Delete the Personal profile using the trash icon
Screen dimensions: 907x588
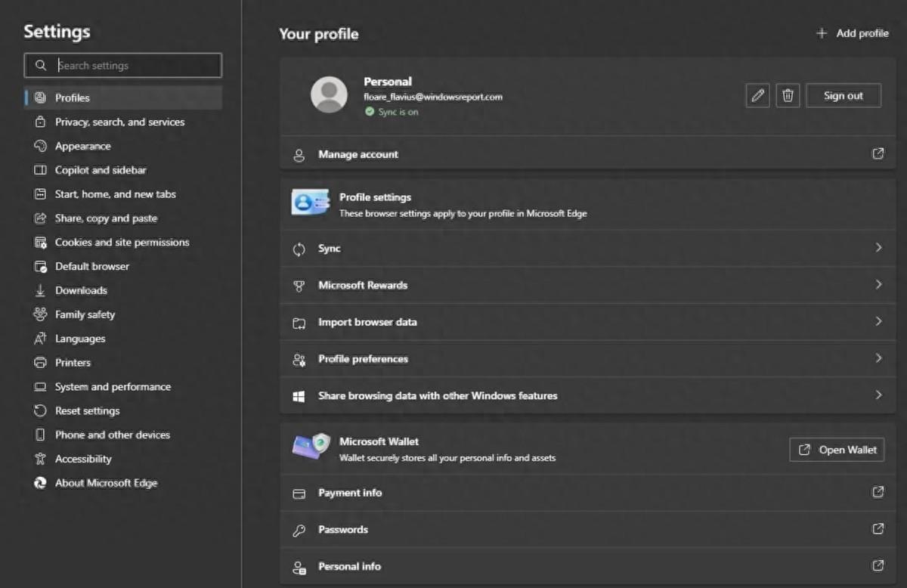click(x=788, y=96)
